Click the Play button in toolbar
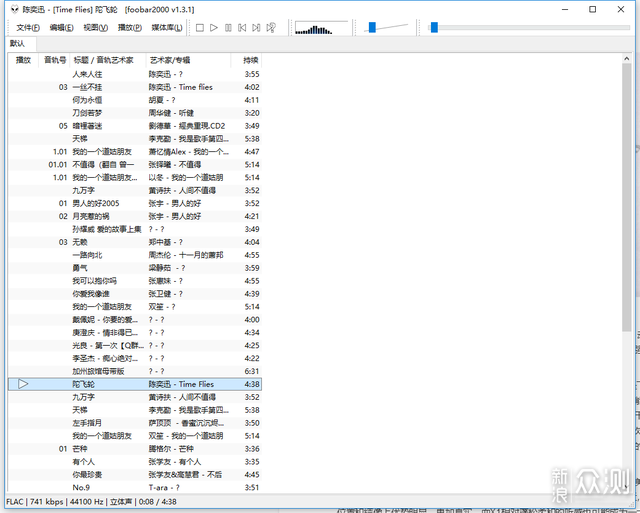 coord(214,28)
